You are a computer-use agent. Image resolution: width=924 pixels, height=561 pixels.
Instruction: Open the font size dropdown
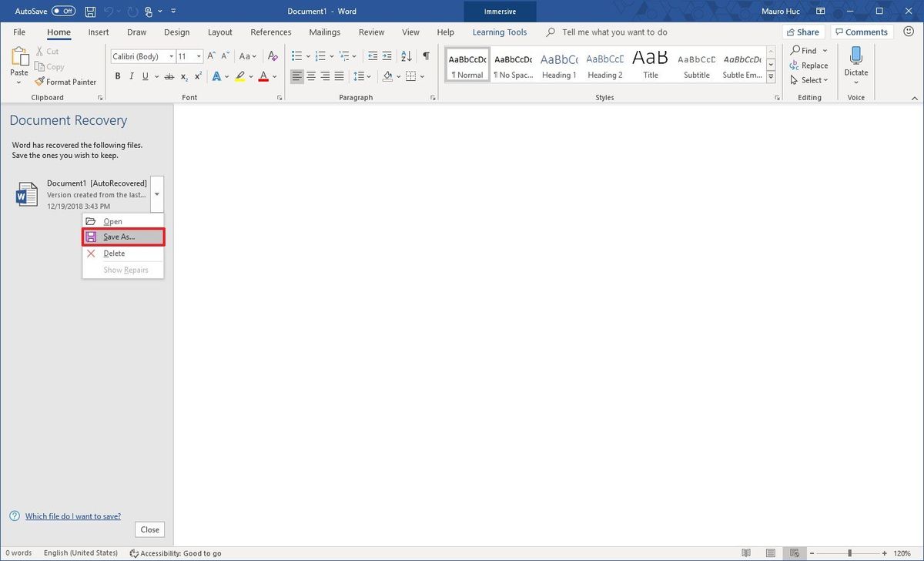coord(199,55)
